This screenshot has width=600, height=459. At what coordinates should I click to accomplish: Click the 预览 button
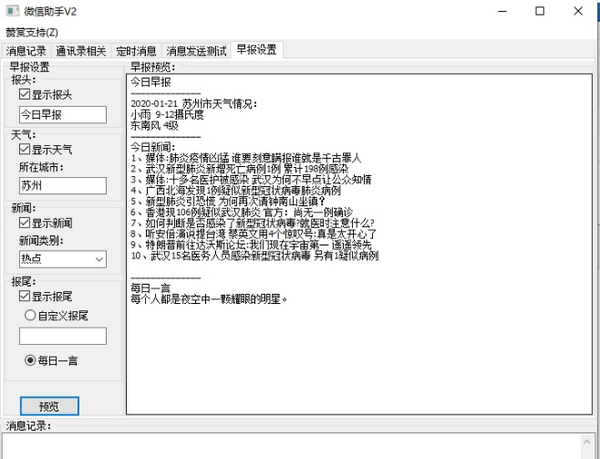point(49,406)
